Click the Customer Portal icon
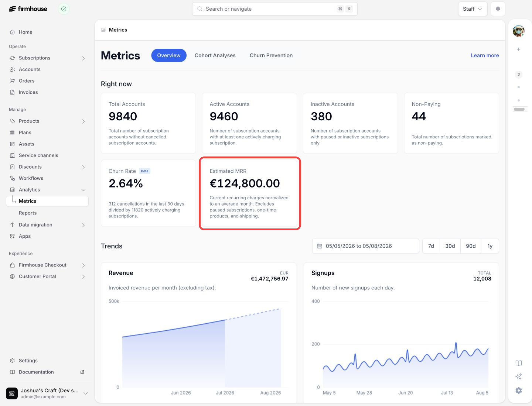Viewport: 532px width, 406px height. (13, 276)
